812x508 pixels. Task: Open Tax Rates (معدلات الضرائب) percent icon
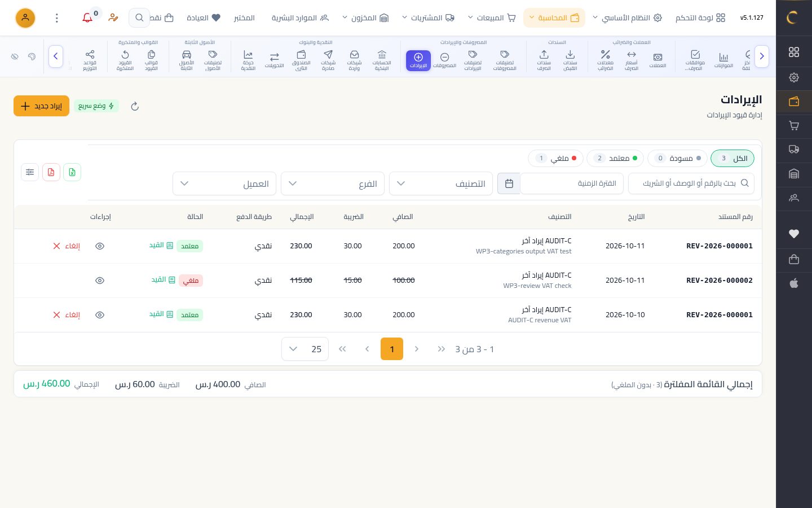click(605, 60)
